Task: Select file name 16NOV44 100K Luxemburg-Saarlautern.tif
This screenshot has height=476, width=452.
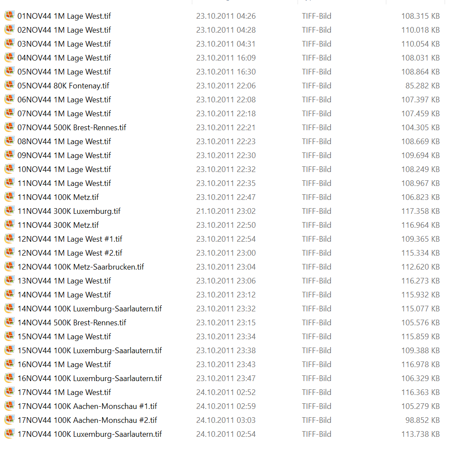Action: pos(89,378)
